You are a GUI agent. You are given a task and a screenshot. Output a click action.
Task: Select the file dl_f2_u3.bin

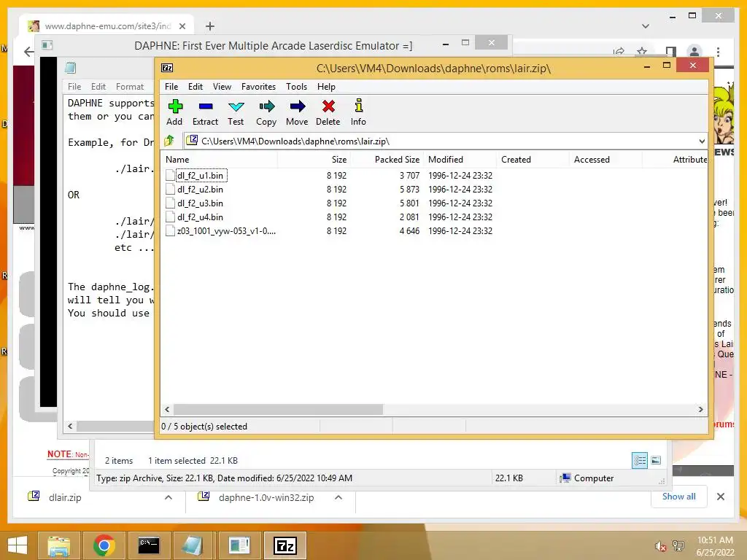click(200, 203)
